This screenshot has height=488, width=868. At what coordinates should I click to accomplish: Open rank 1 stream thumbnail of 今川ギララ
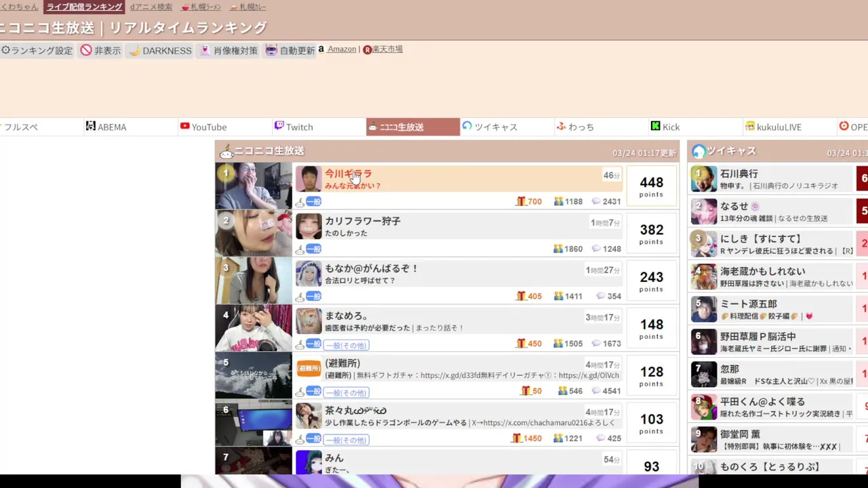coord(254,186)
